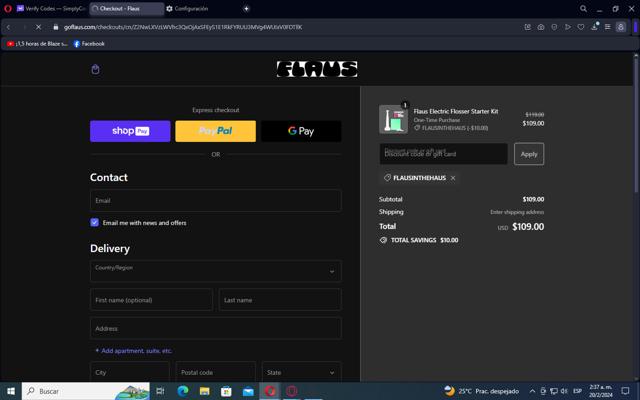Select the Checkout - Flaus tab
Image resolution: width=640 pixels, height=400 pixels.
(x=127, y=8)
